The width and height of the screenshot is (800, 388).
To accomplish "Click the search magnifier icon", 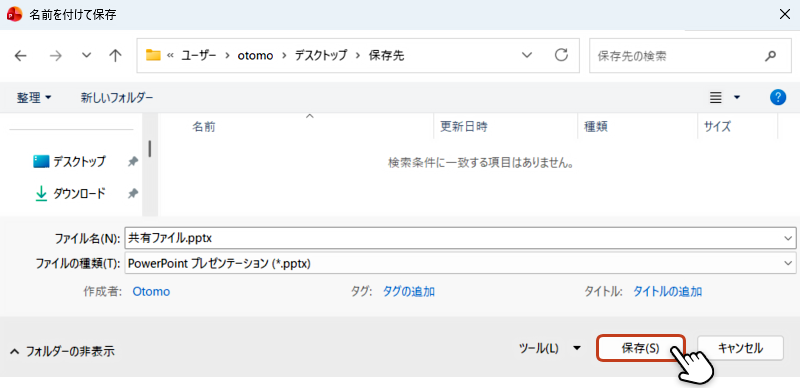I will tap(770, 56).
